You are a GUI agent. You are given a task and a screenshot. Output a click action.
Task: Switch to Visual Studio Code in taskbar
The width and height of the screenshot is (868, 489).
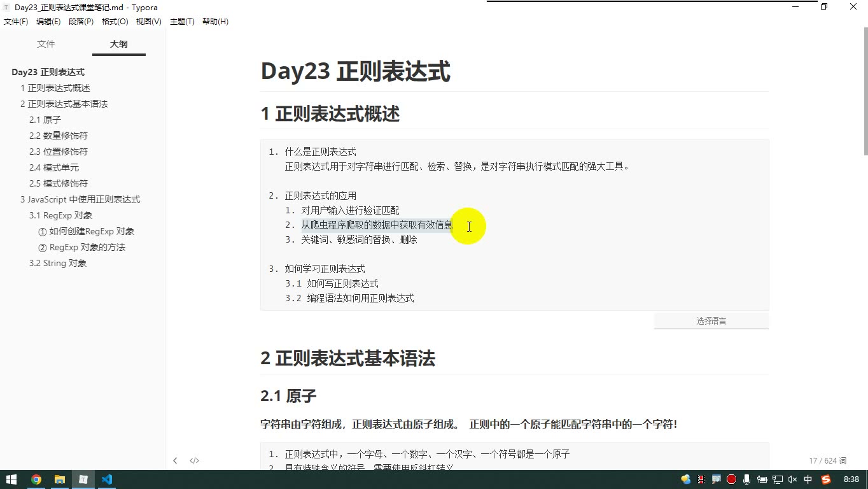tap(107, 479)
